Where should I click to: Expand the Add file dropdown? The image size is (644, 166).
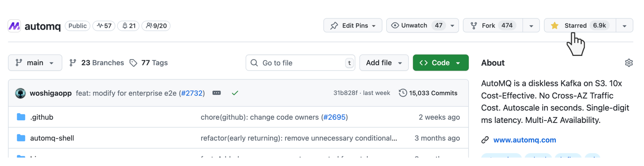point(384,63)
